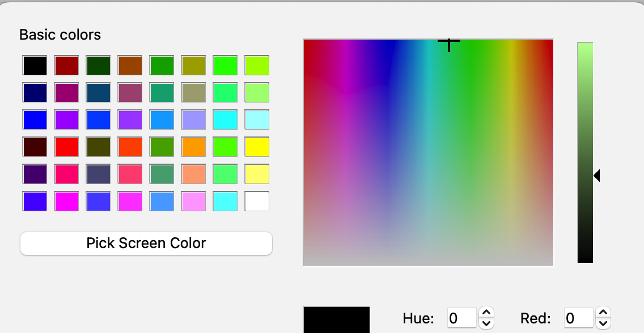Select the bright yellow swatch
This screenshot has width=644, height=333.
pos(257,147)
